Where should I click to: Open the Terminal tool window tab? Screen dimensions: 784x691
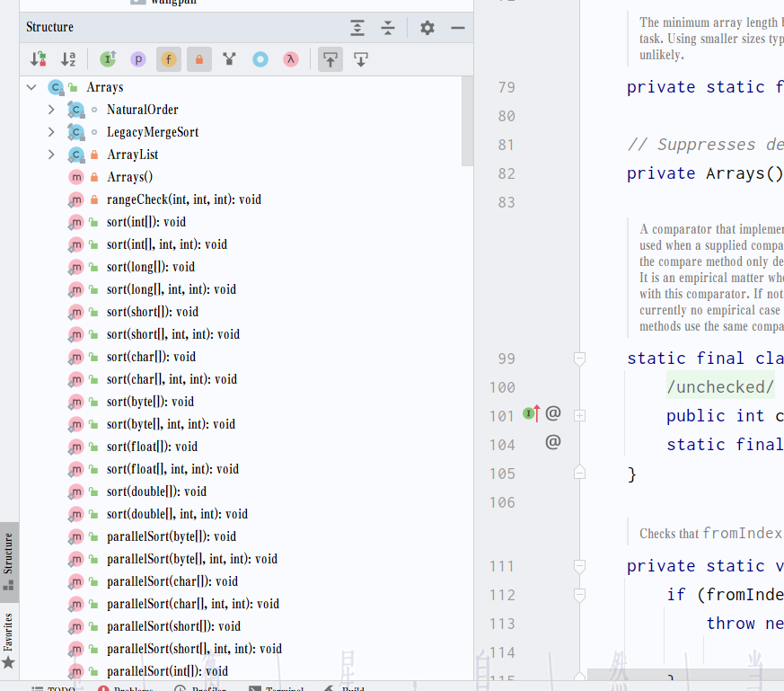[277, 688]
